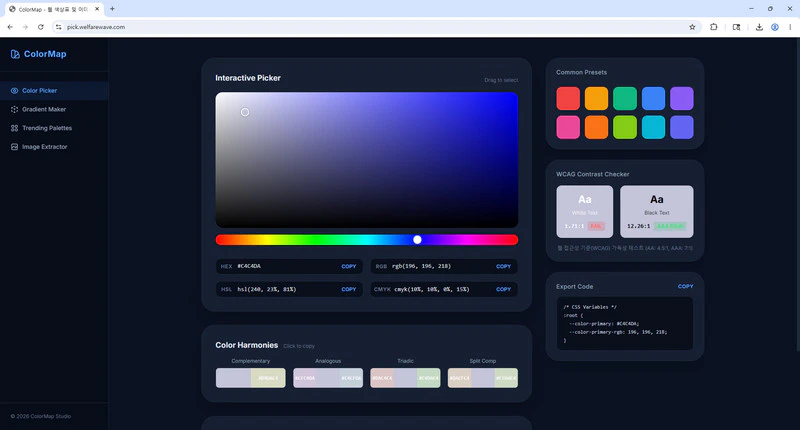Copy the CMYK value
Screen dimensions: 800x430
503,289
